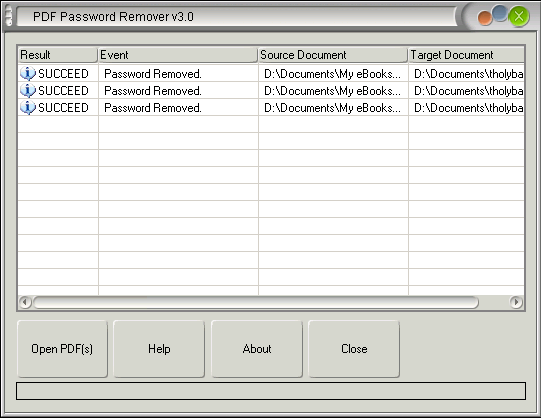Click the Close button at the bottom

point(354,349)
